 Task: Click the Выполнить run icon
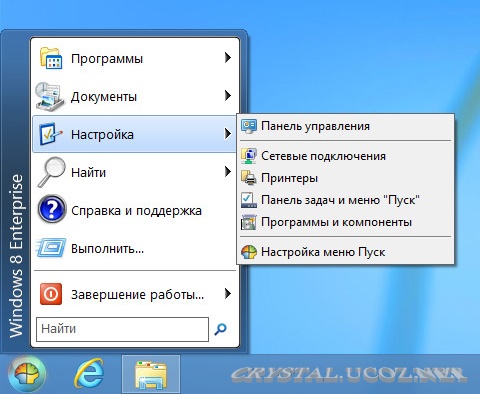pos(51,248)
